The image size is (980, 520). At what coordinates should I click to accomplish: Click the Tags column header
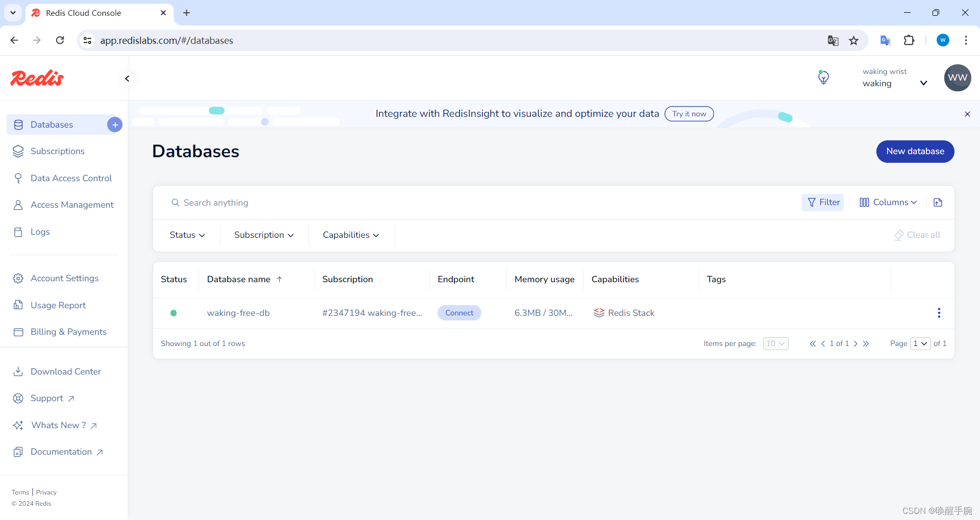coord(716,279)
